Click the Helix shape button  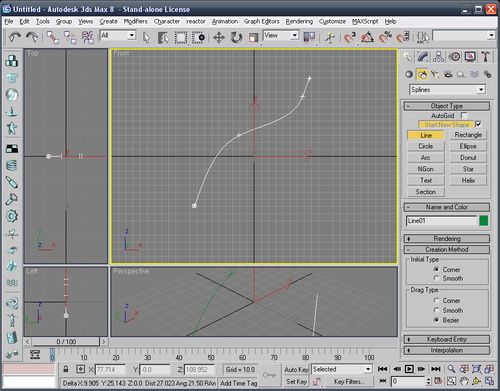(x=468, y=180)
